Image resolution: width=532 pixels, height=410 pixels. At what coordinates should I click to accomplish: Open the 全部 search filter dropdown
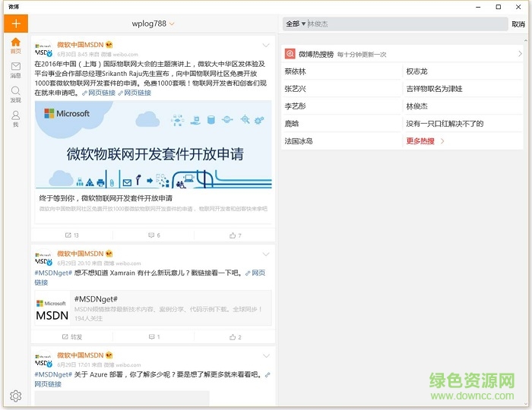[x=295, y=24]
